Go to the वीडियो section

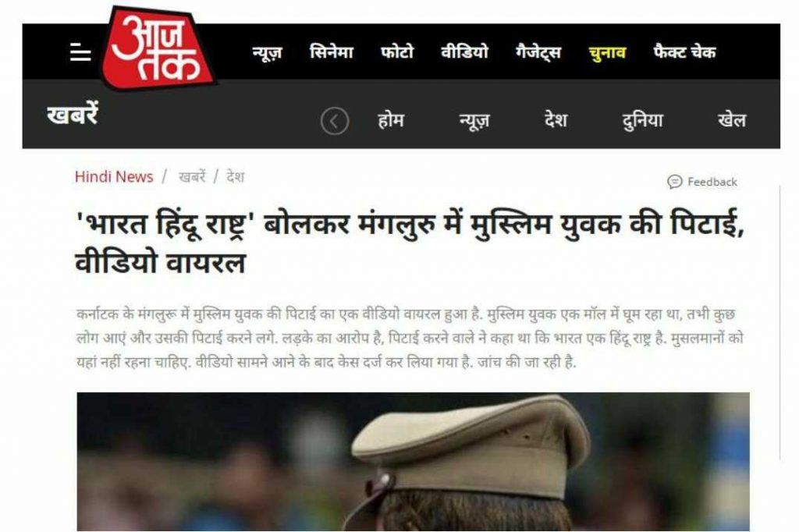click(464, 51)
